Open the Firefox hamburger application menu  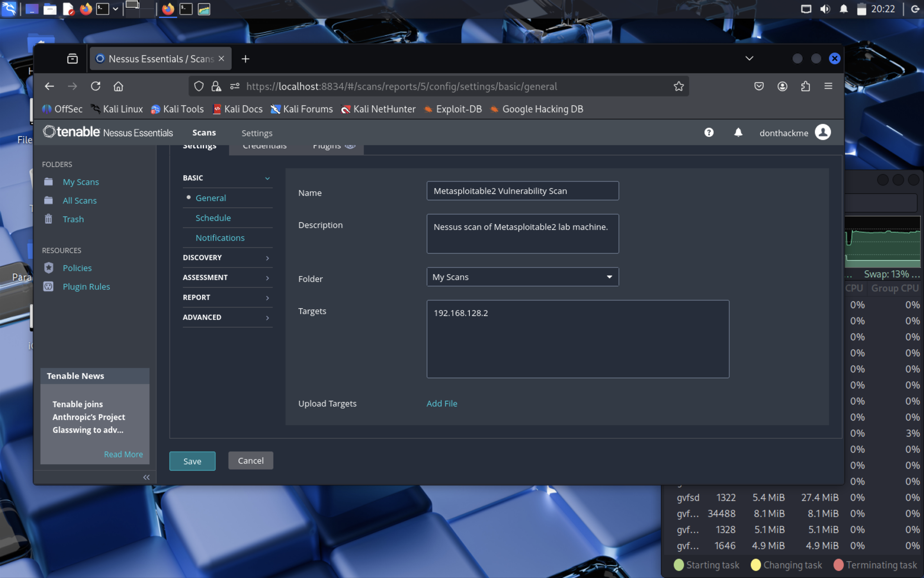pyautogui.click(x=828, y=86)
